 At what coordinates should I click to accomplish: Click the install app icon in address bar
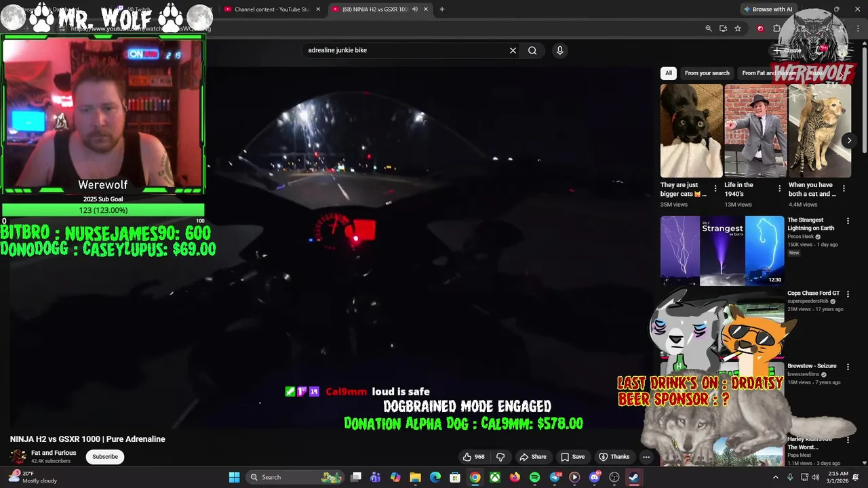click(x=723, y=28)
